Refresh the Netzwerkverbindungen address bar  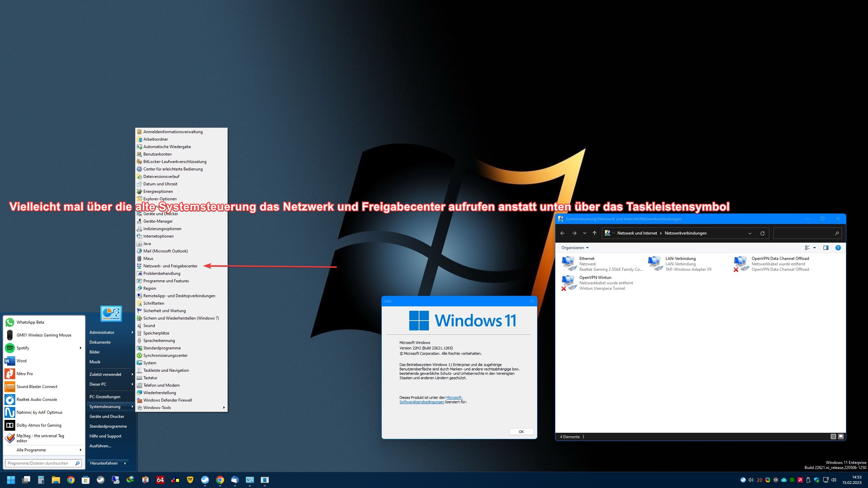[x=763, y=233]
